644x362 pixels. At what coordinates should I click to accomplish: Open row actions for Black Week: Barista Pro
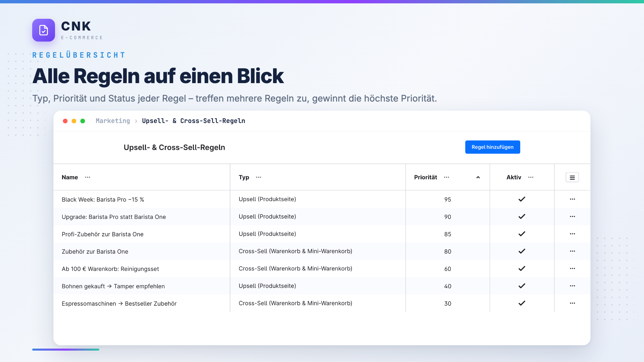[x=572, y=199]
